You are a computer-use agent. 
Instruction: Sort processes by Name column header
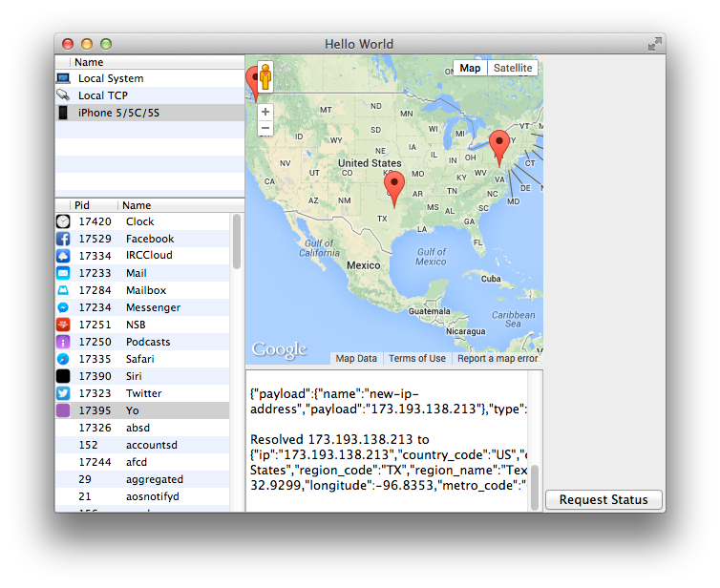pos(180,205)
